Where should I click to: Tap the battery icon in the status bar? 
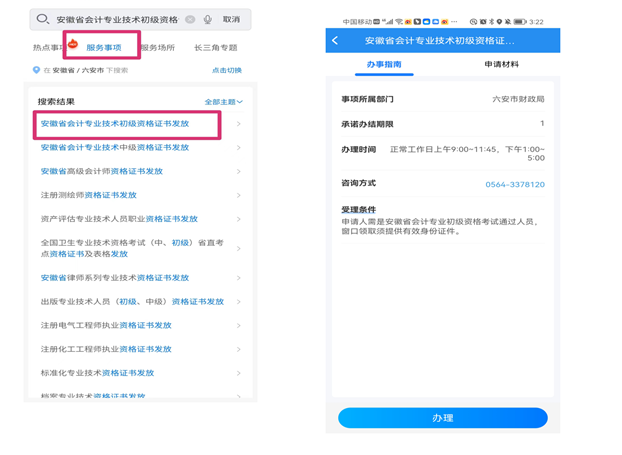[x=519, y=21]
